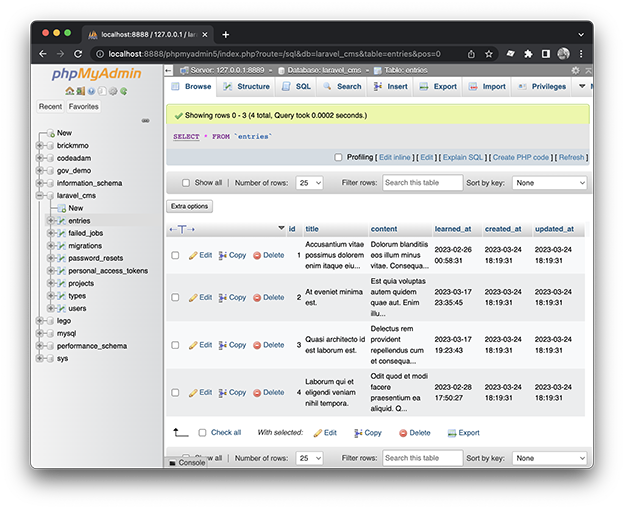Expand the users table tree node
The height and width of the screenshot is (509, 624).
pos(51,308)
